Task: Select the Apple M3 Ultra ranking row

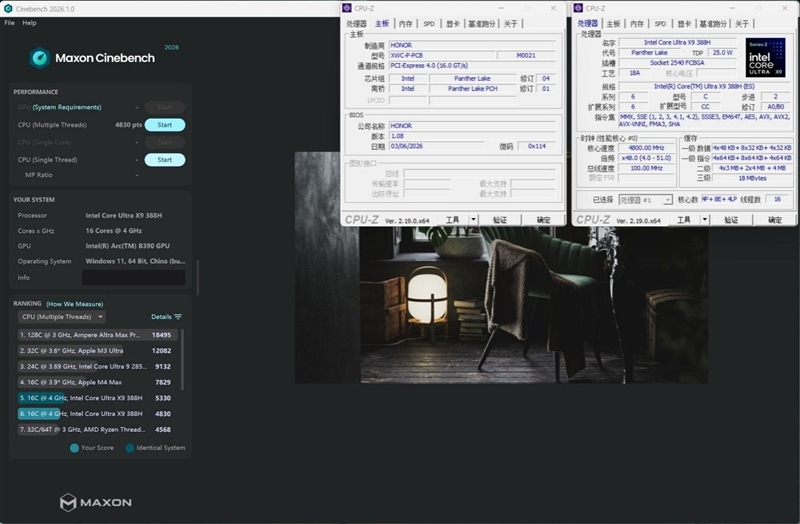Action: pyautogui.click(x=98, y=351)
